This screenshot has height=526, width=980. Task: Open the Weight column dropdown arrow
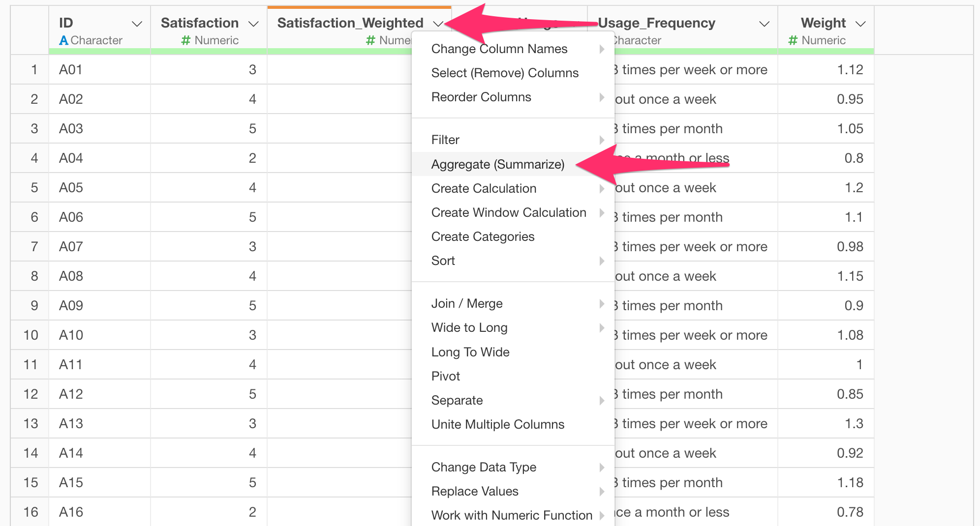[x=860, y=24]
